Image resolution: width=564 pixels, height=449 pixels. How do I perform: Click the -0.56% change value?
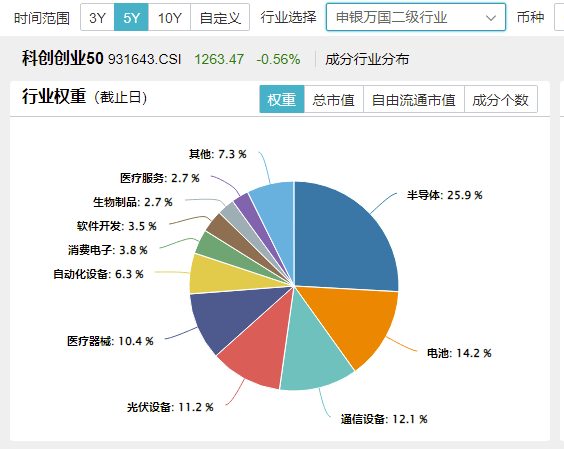pos(278,59)
